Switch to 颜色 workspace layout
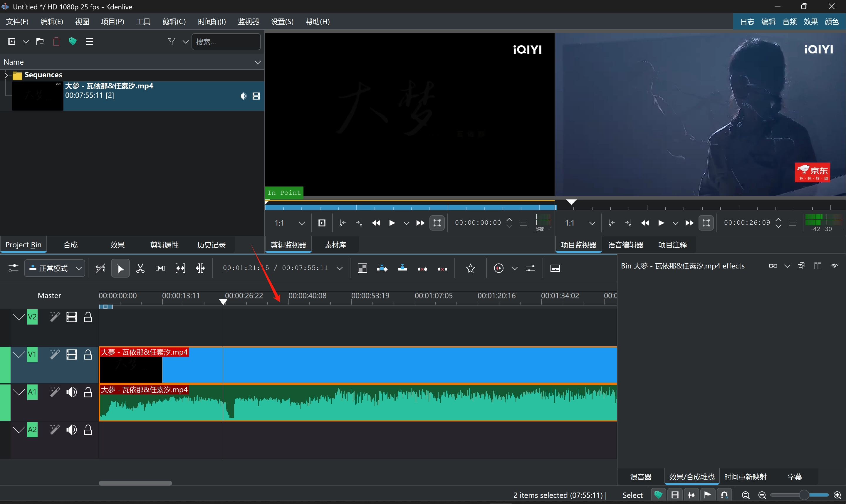This screenshot has width=846, height=504. click(x=831, y=22)
